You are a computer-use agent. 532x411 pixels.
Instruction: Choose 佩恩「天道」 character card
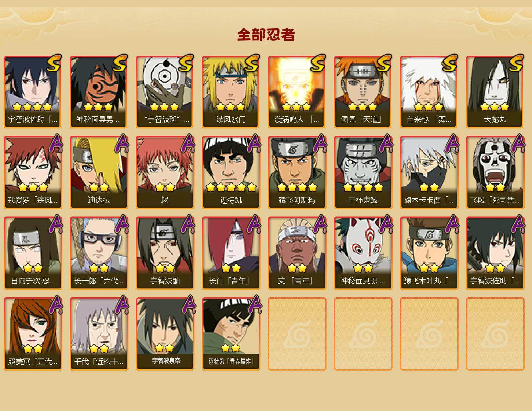363,92
